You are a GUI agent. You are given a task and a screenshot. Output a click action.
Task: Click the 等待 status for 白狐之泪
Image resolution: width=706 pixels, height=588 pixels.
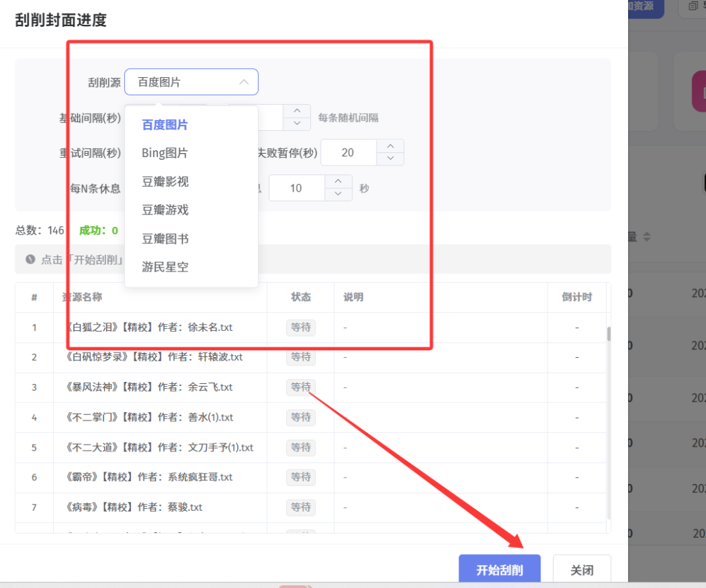pyautogui.click(x=301, y=327)
